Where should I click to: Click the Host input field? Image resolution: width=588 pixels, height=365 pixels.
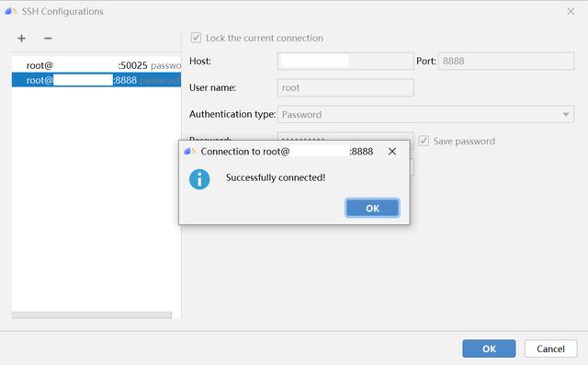click(345, 61)
